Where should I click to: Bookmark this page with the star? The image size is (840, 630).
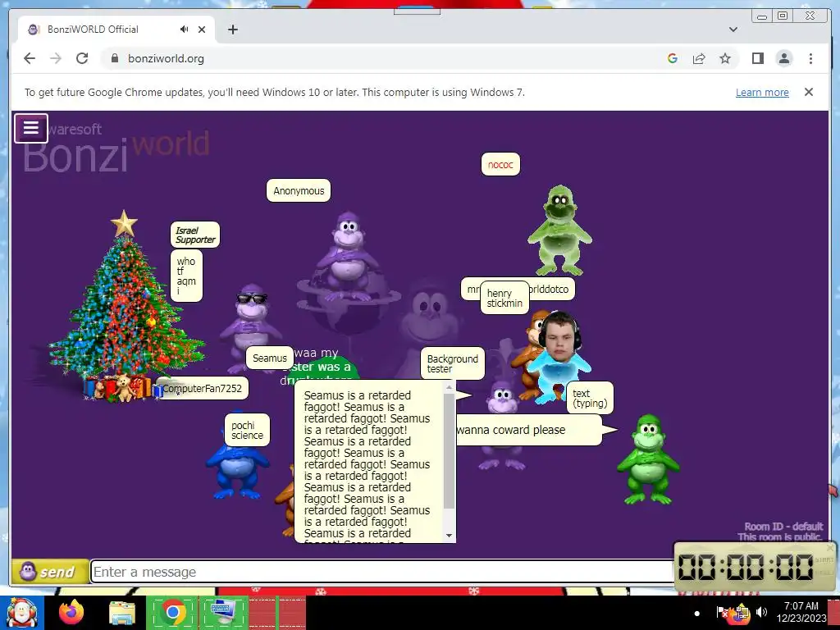(725, 58)
